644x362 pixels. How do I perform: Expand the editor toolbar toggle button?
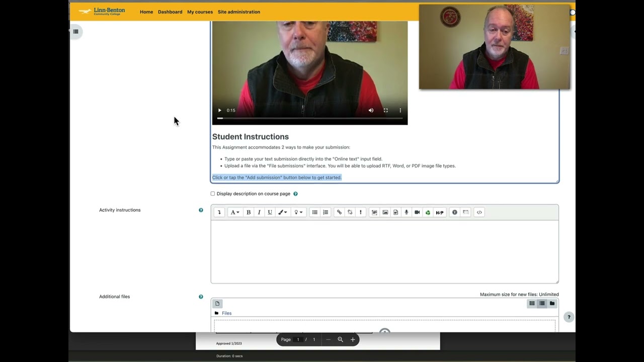coord(219,212)
